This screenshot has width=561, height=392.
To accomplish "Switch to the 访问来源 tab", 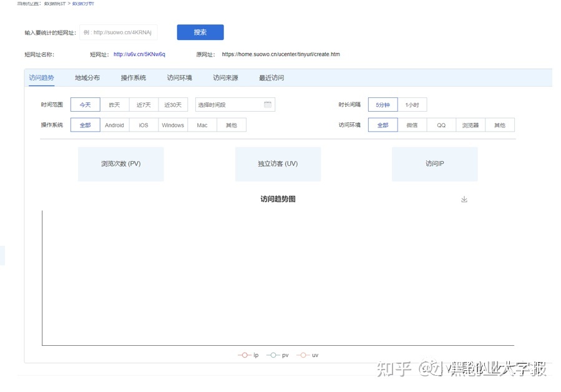I will (225, 78).
